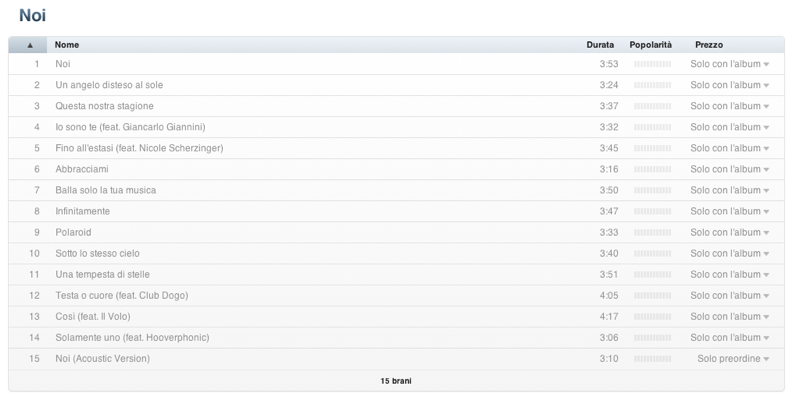Sort tracks by Nome column header
Image resolution: width=800 pixels, height=404 pixels.
(67, 45)
